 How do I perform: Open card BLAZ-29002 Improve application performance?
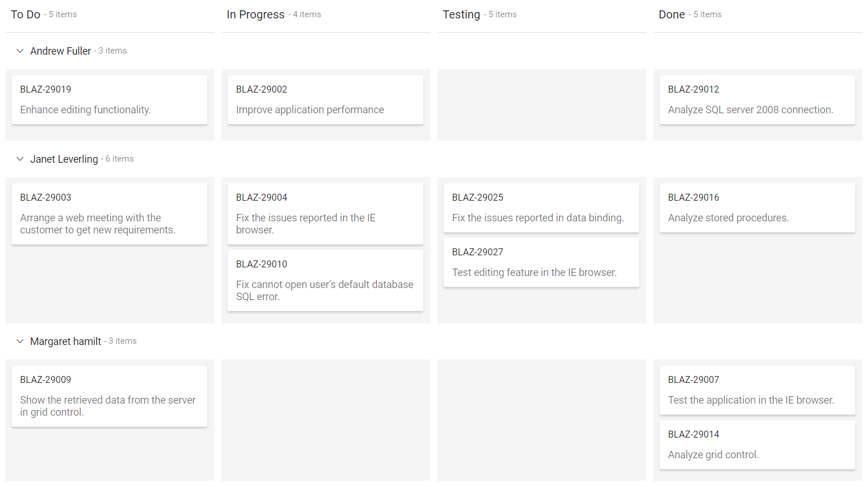tap(325, 100)
